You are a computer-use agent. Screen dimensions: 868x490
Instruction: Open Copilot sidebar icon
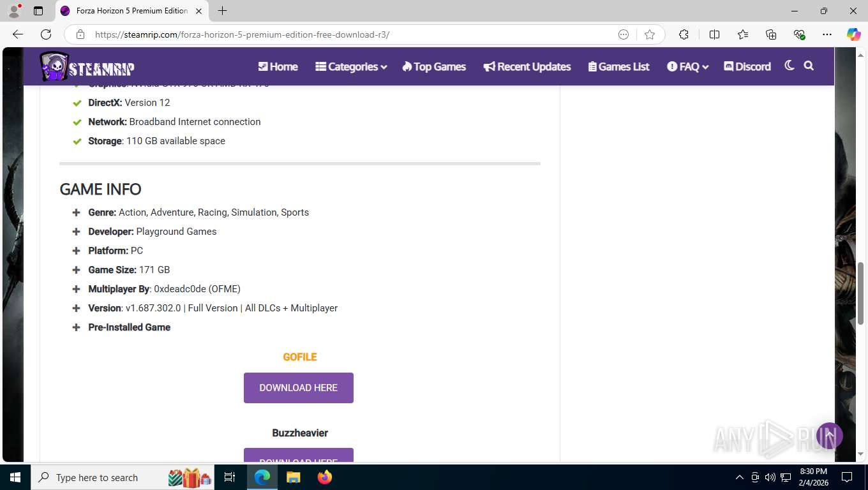854,34
